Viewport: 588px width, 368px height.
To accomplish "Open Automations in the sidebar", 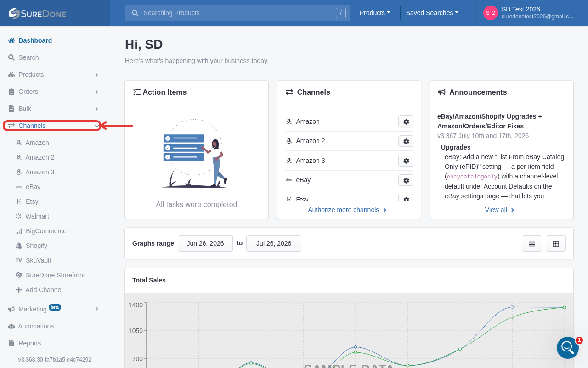I will coord(36,326).
